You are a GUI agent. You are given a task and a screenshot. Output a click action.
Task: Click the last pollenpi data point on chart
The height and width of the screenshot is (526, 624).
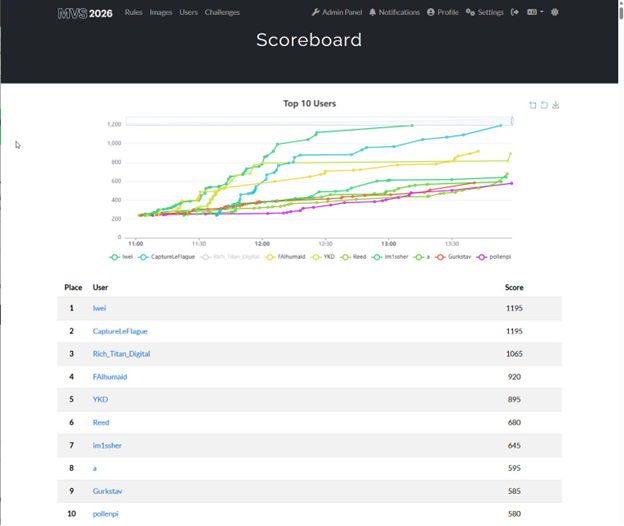pos(511,183)
